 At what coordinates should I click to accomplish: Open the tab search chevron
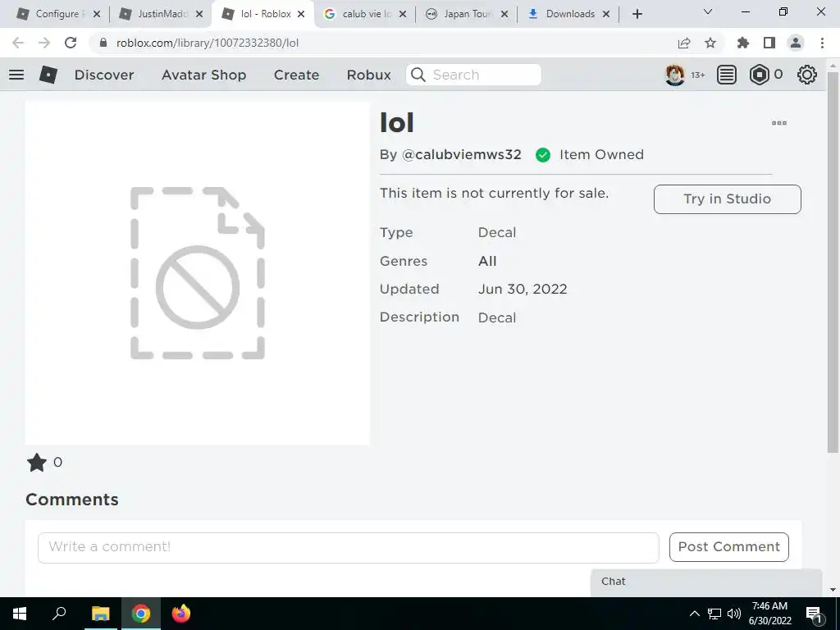708,11
